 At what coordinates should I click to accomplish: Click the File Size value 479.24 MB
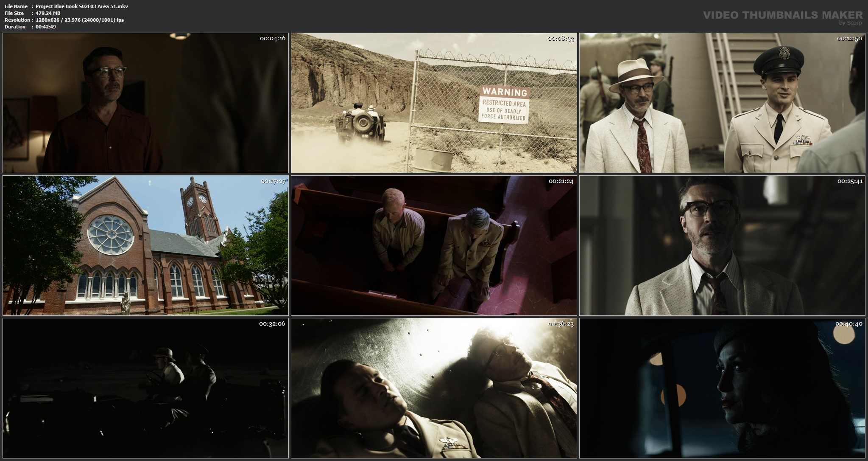pyautogui.click(x=48, y=13)
